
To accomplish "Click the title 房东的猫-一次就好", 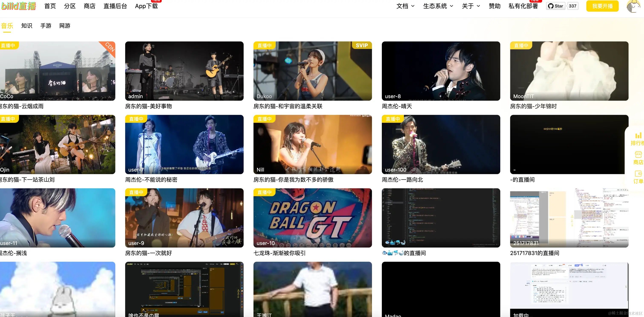I will pyautogui.click(x=148, y=253).
